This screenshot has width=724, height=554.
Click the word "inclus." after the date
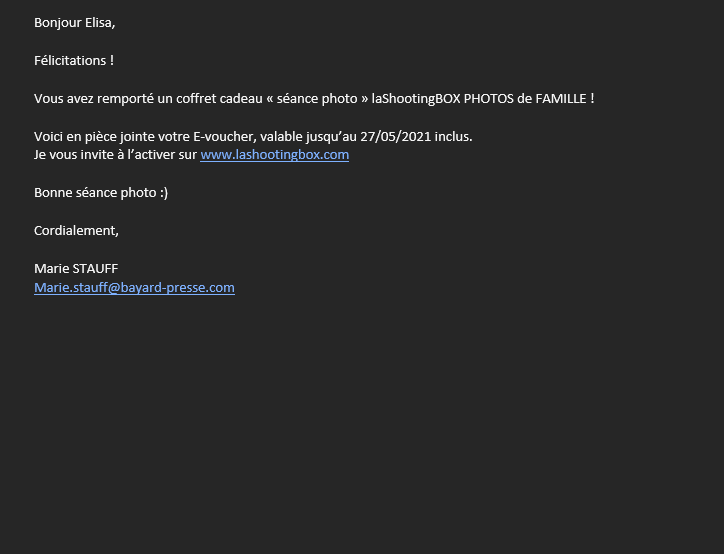point(453,137)
